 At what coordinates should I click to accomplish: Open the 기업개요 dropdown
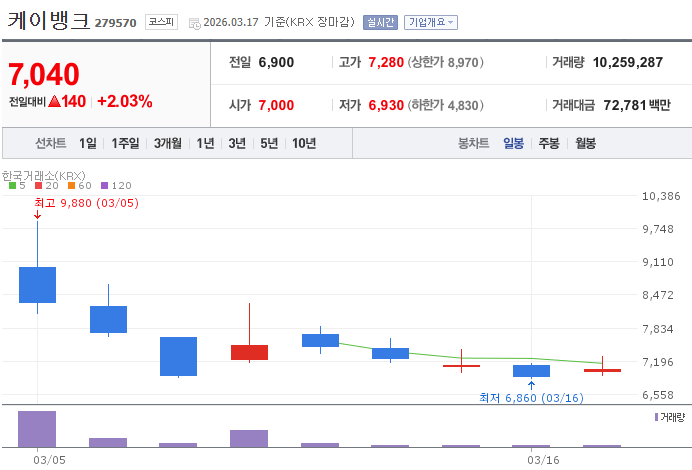(x=431, y=23)
